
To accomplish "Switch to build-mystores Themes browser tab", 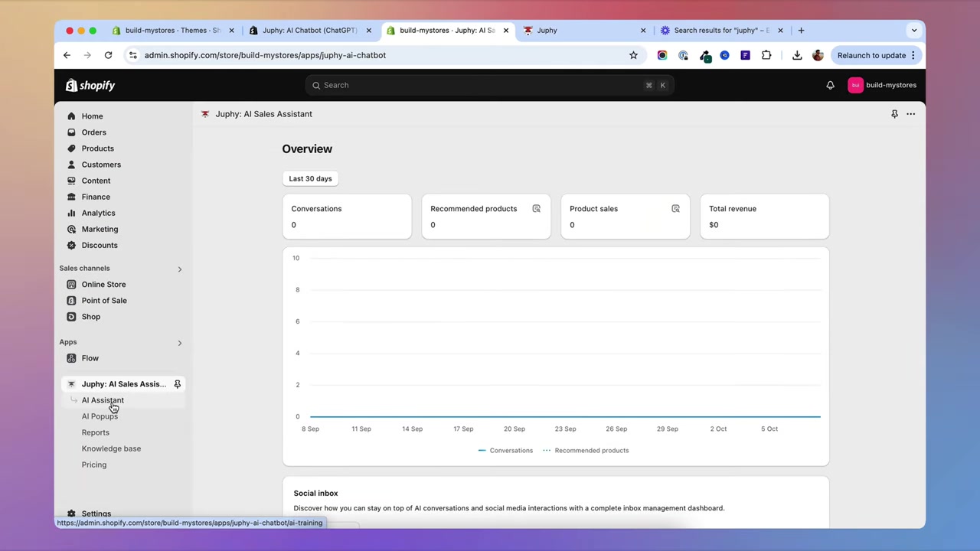I will [x=171, y=31].
